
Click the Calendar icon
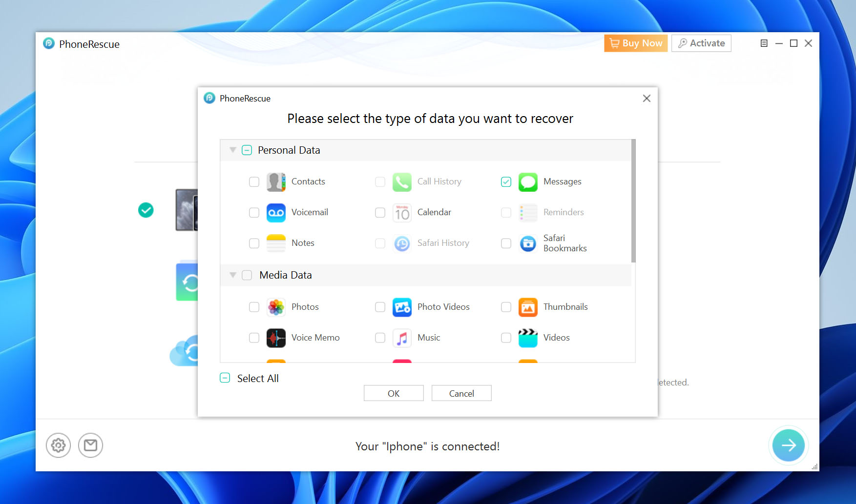click(402, 213)
